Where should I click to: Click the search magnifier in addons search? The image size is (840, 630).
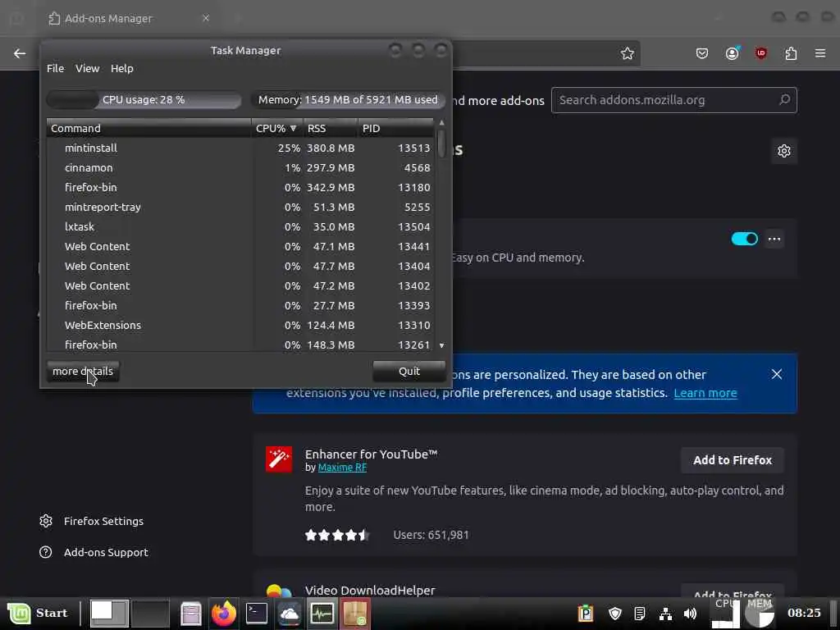point(784,99)
